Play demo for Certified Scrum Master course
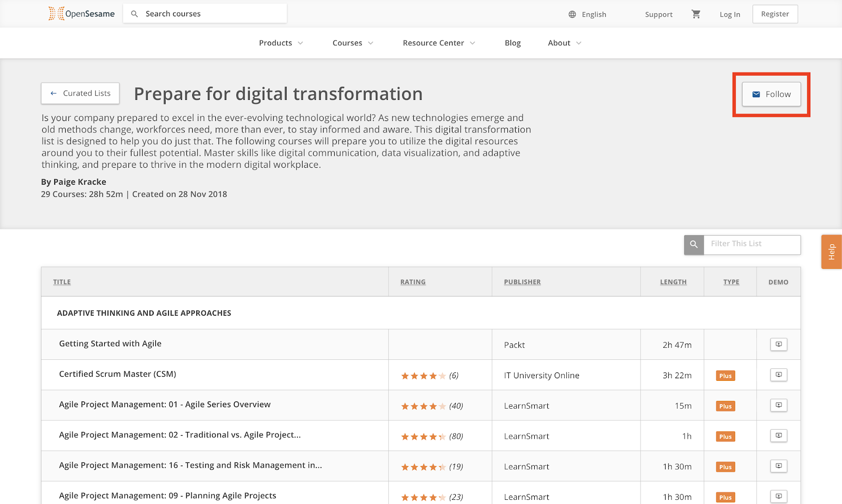Viewport: 842px width, 504px height. coord(778,375)
